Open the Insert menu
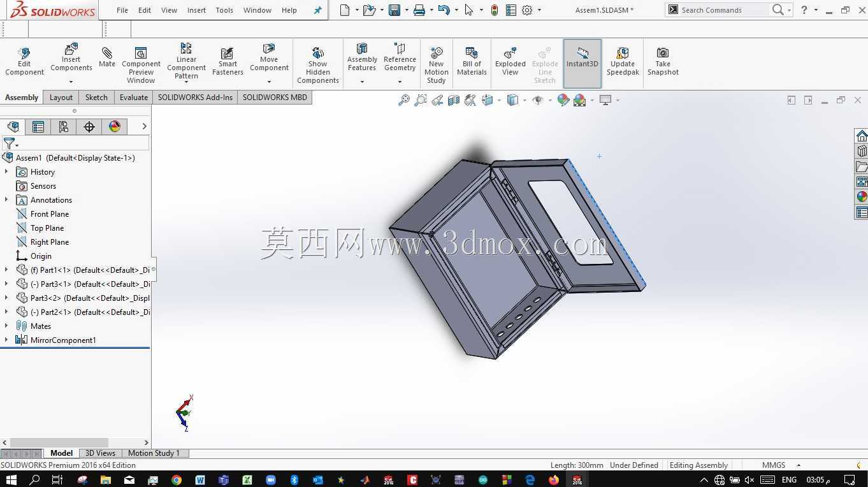Viewport: 868px width, 487px height. tap(196, 10)
